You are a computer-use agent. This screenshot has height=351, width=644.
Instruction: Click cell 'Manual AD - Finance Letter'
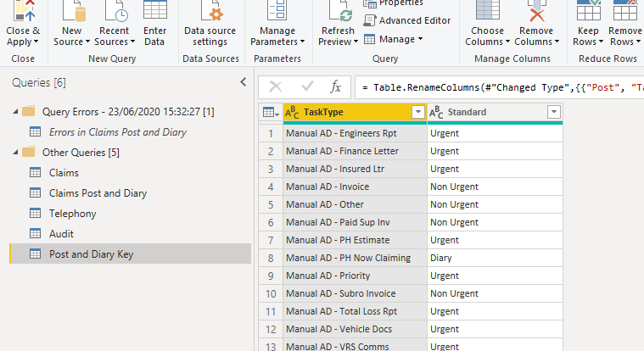coord(356,151)
